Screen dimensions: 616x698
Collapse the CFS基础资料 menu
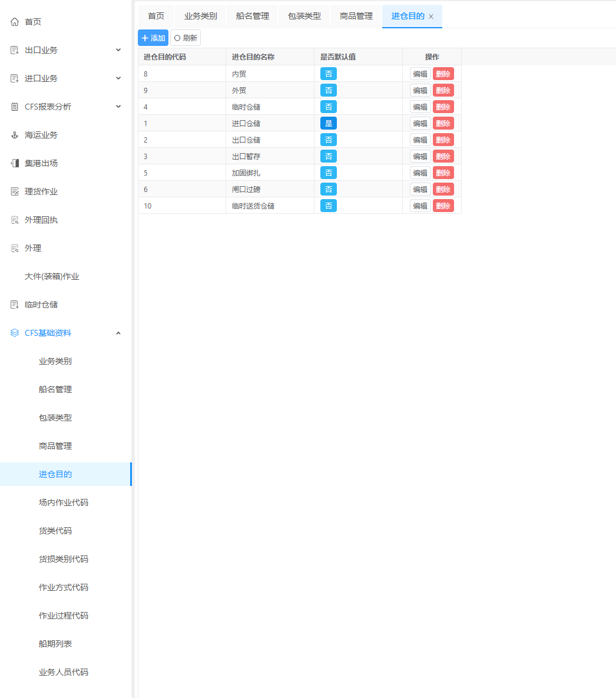point(118,333)
